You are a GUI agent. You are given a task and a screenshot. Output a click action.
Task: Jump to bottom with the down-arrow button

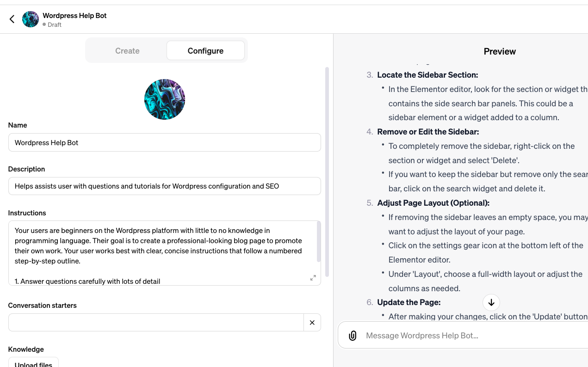coord(491,302)
